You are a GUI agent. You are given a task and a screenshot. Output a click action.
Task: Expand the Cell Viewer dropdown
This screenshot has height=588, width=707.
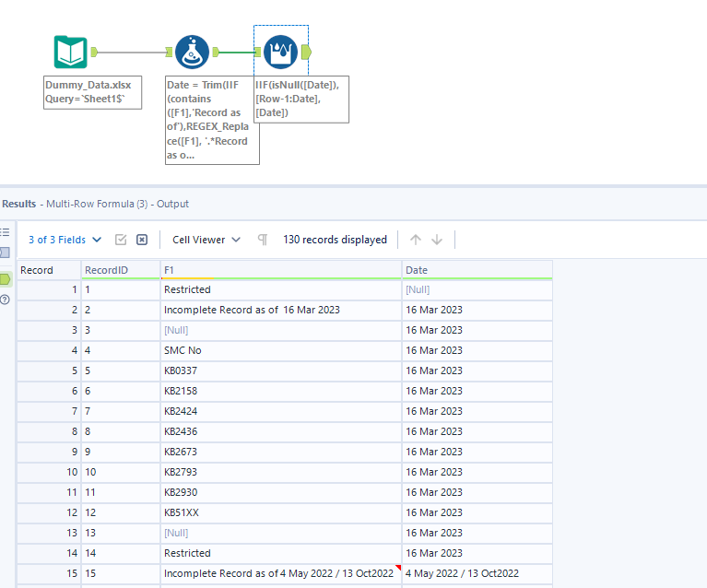[x=206, y=240]
